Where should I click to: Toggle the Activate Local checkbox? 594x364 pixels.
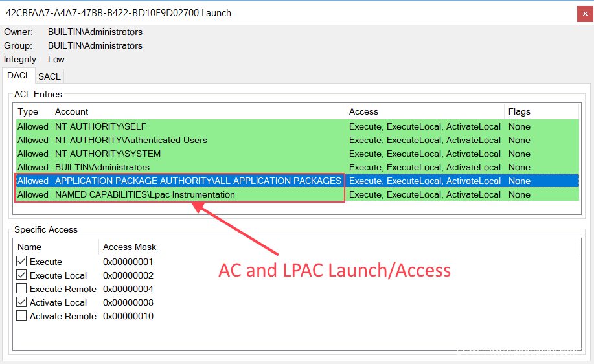coord(21,302)
